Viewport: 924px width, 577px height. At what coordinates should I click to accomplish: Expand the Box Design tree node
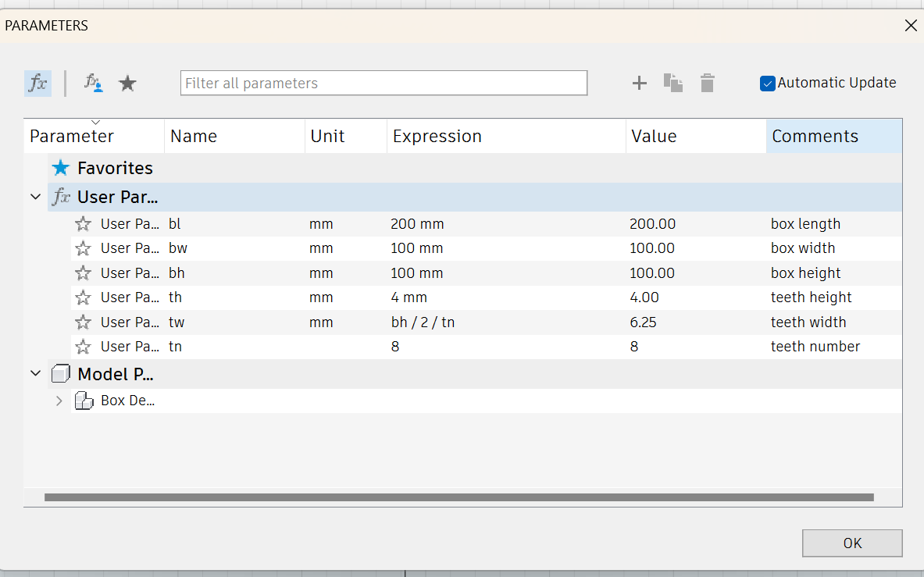tap(59, 401)
